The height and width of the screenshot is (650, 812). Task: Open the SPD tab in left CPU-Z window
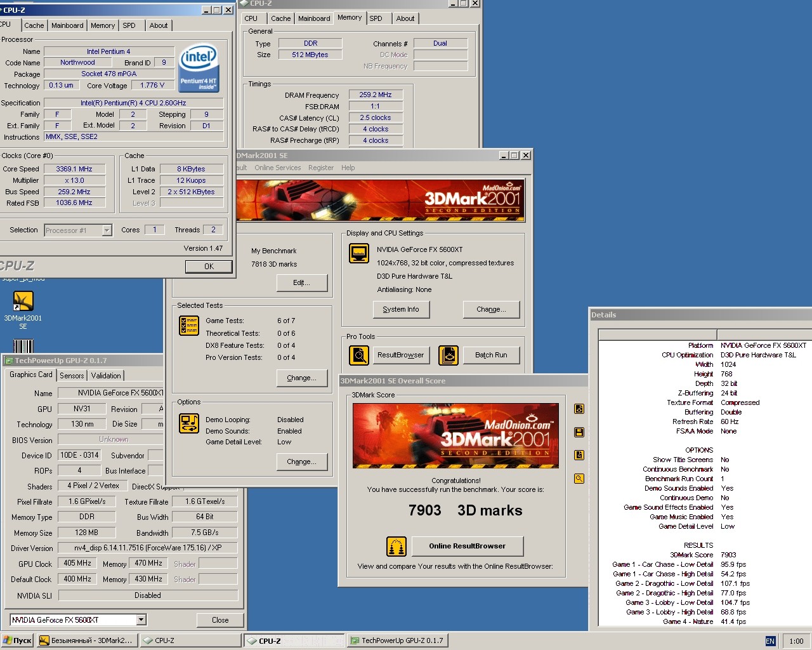(x=129, y=25)
